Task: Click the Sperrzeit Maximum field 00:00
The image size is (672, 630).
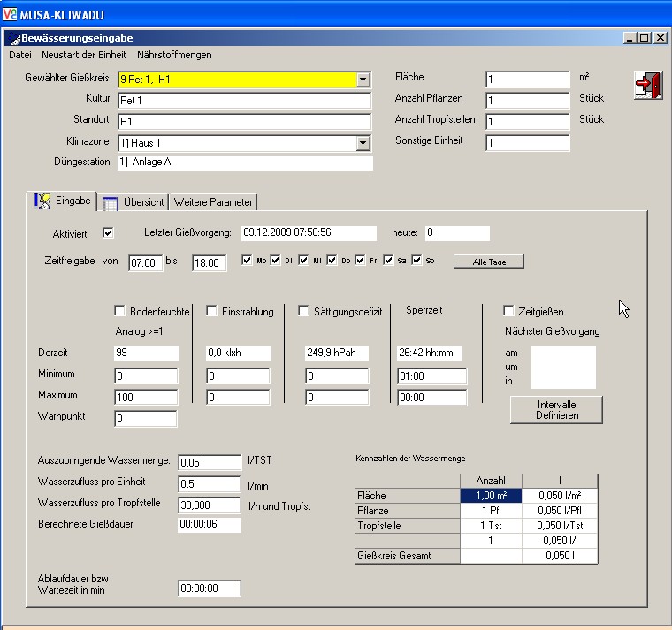Action: pos(432,398)
